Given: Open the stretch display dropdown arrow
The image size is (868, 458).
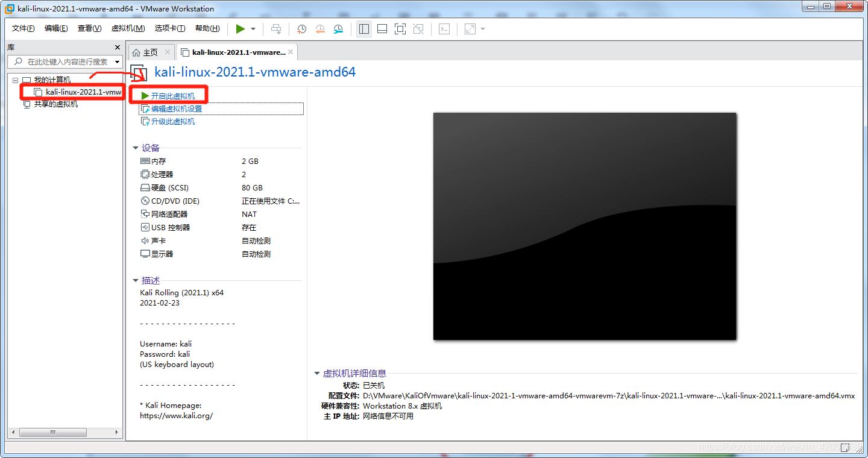Looking at the screenshot, I should tap(483, 29).
